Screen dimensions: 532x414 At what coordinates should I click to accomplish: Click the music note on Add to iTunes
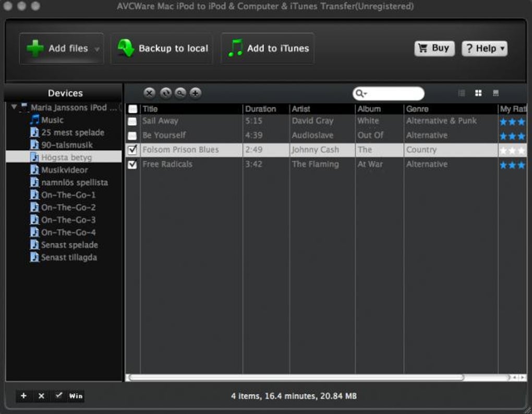(235, 48)
